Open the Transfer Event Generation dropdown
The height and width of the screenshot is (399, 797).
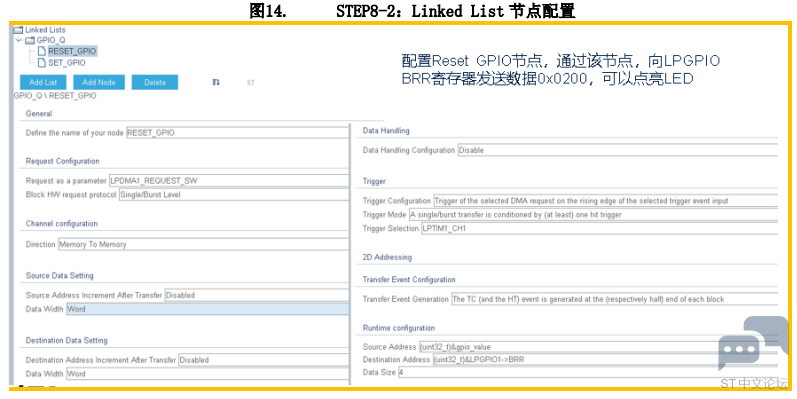pos(615,299)
